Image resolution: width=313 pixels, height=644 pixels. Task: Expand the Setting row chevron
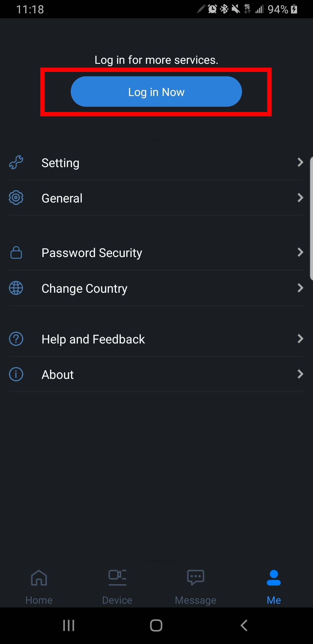(x=300, y=162)
